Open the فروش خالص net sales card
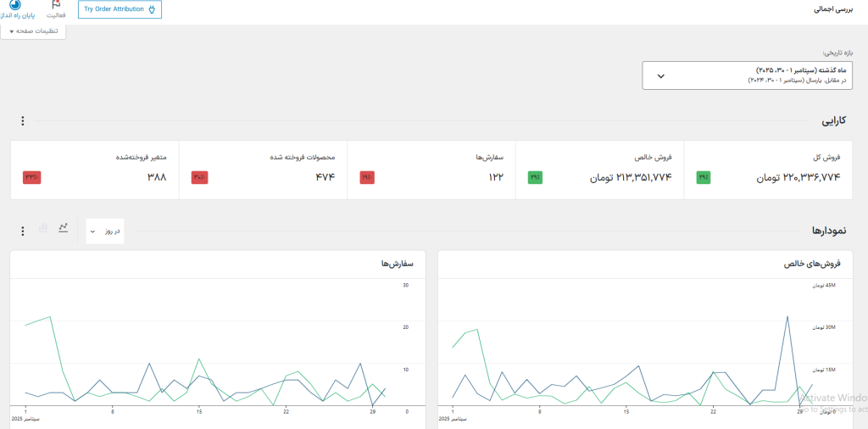Viewport: 868px width, 429px height. pyautogui.click(x=600, y=170)
